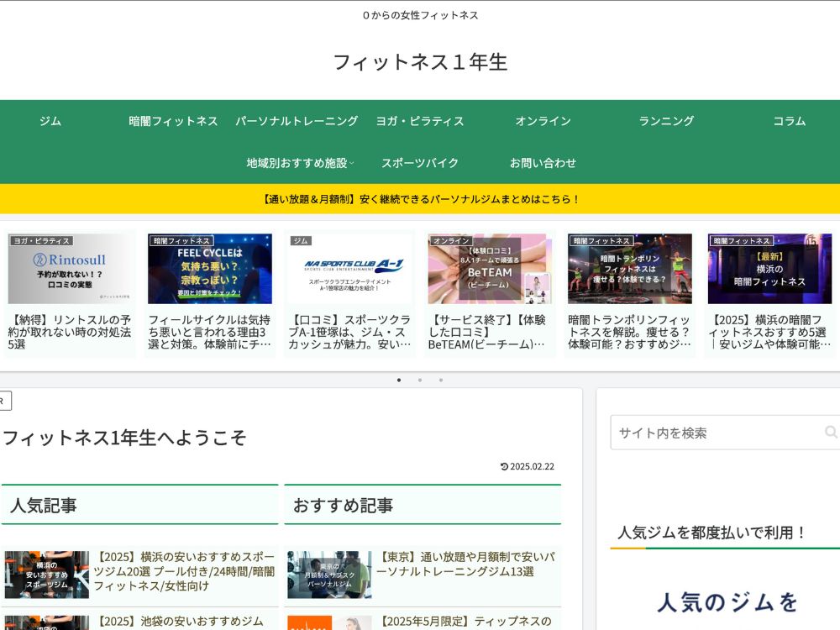This screenshot has height=630, width=840.
Task: Open the ジム menu item
Action: click(50, 121)
